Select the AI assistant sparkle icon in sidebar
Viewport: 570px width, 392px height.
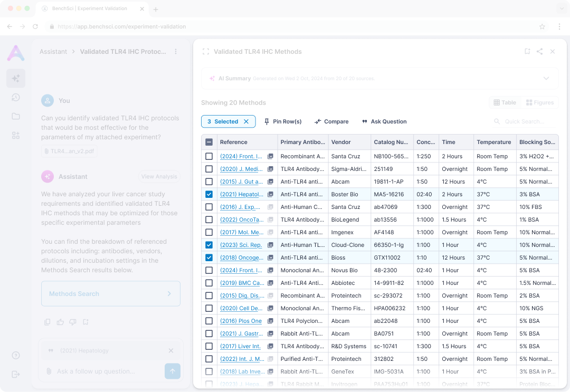tap(16, 78)
